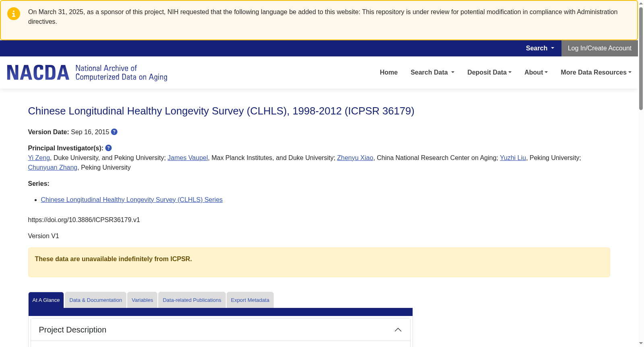The height and width of the screenshot is (347, 644).
Task: Switch to the Variables tab
Action: (x=142, y=300)
